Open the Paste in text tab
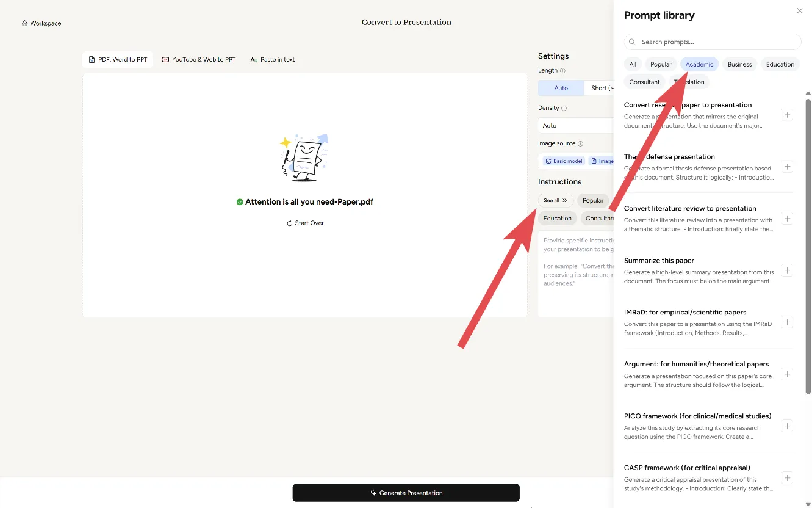 click(273, 60)
